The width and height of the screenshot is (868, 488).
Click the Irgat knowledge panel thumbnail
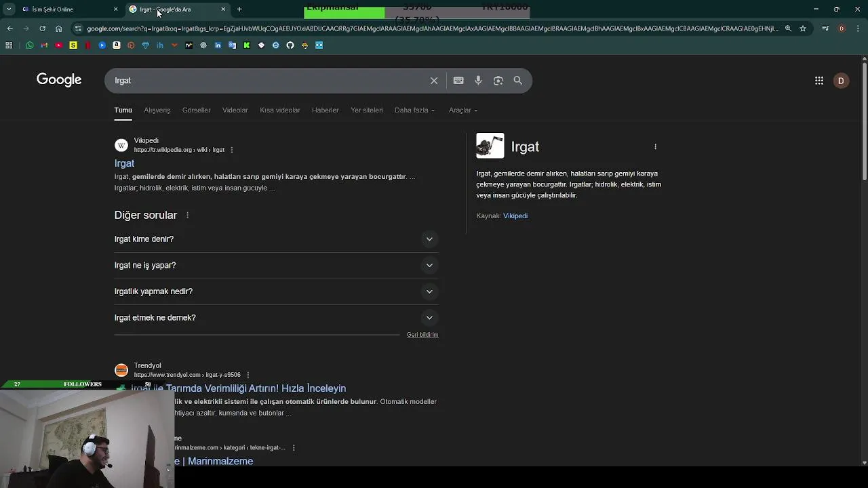pos(490,146)
